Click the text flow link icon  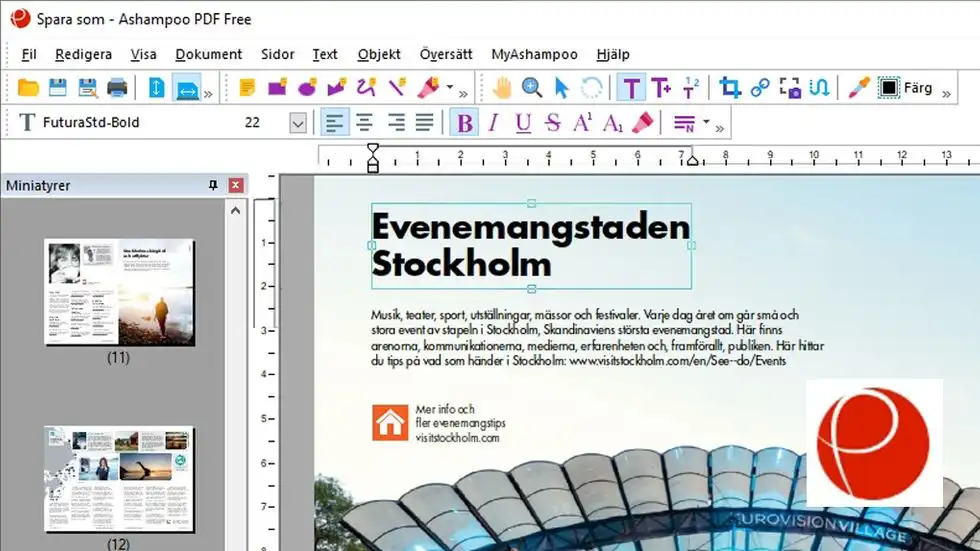coord(819,88)
